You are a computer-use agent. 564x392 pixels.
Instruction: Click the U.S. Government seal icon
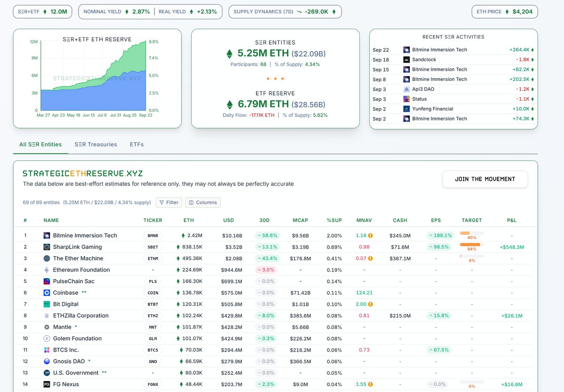coord(47,373)
